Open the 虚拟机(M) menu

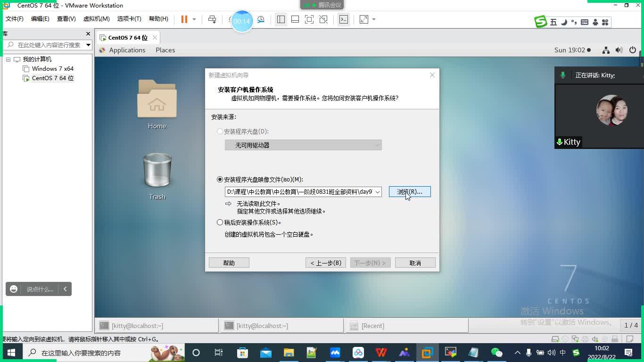(96, 19)
